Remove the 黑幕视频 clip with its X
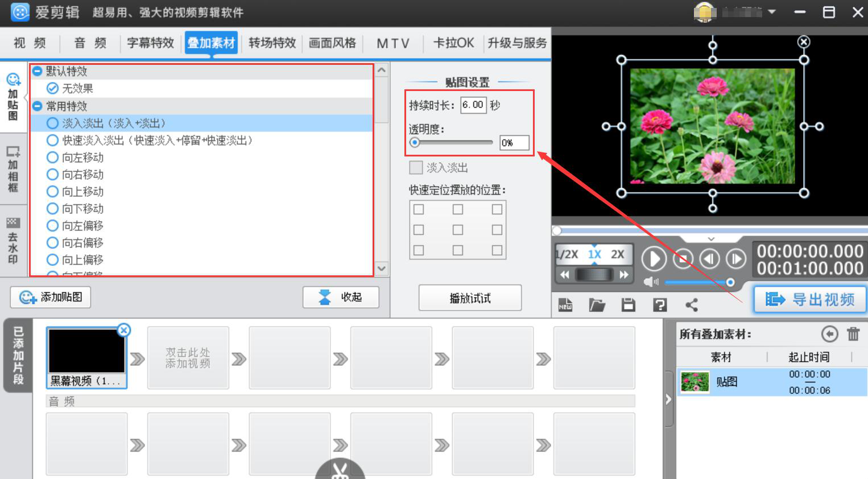This screenshot has width=868, height=479. coord(123,330)
